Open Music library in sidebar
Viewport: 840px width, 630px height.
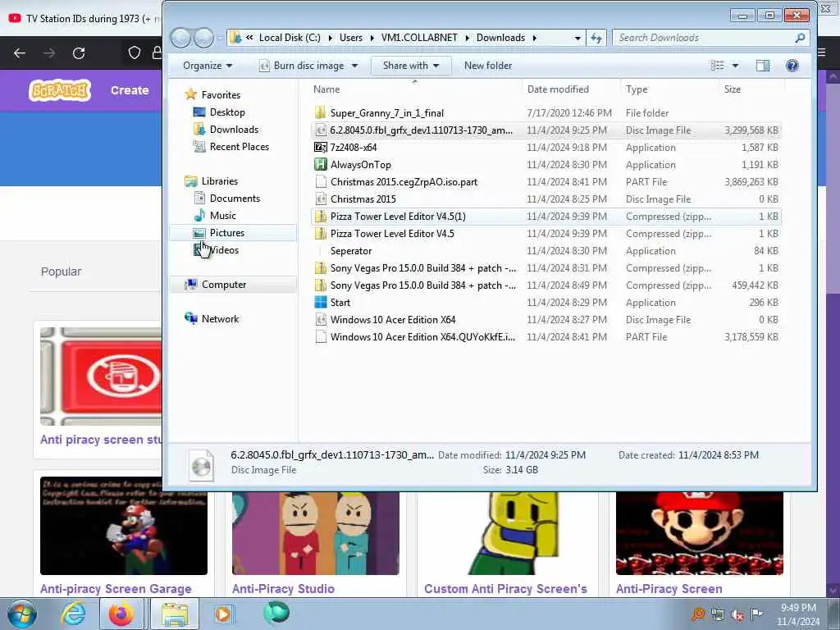pyautogui.click(x=222, y=216)
